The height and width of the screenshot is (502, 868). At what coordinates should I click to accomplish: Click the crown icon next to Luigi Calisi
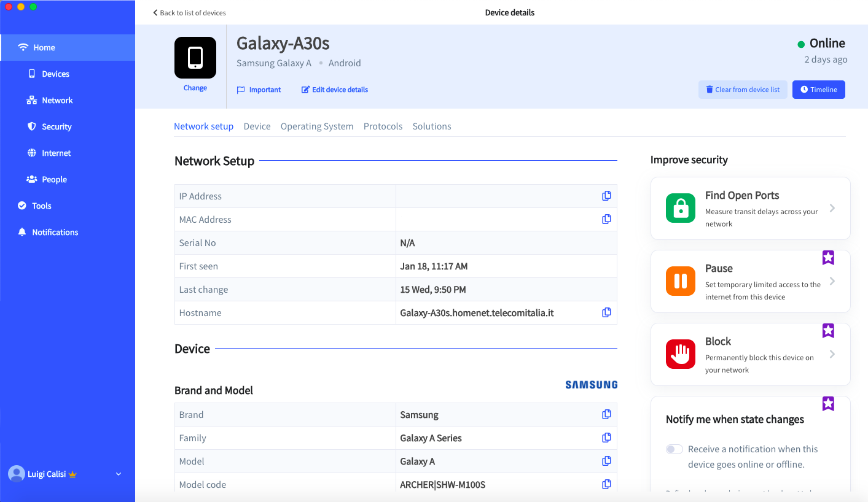pyautogui.click(x=72, y=474)
